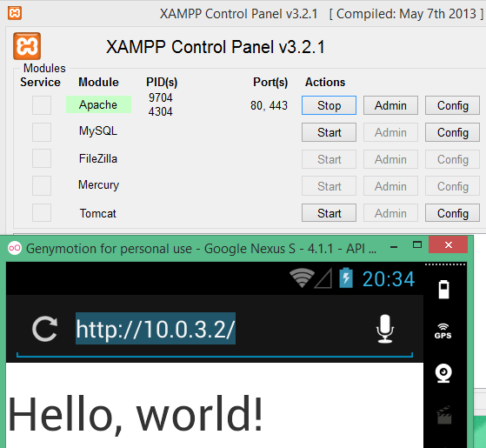Click the Module column header
Screen dimensions: 486x448
(x=98, y=82)
